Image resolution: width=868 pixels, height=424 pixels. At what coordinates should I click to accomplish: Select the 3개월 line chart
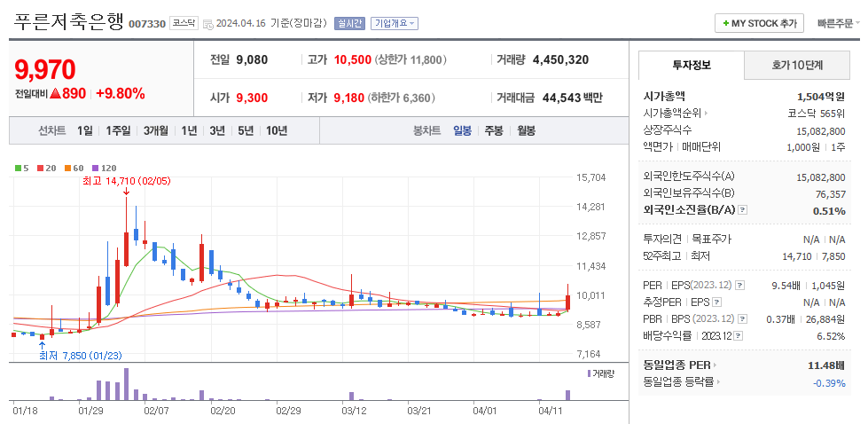155,131
